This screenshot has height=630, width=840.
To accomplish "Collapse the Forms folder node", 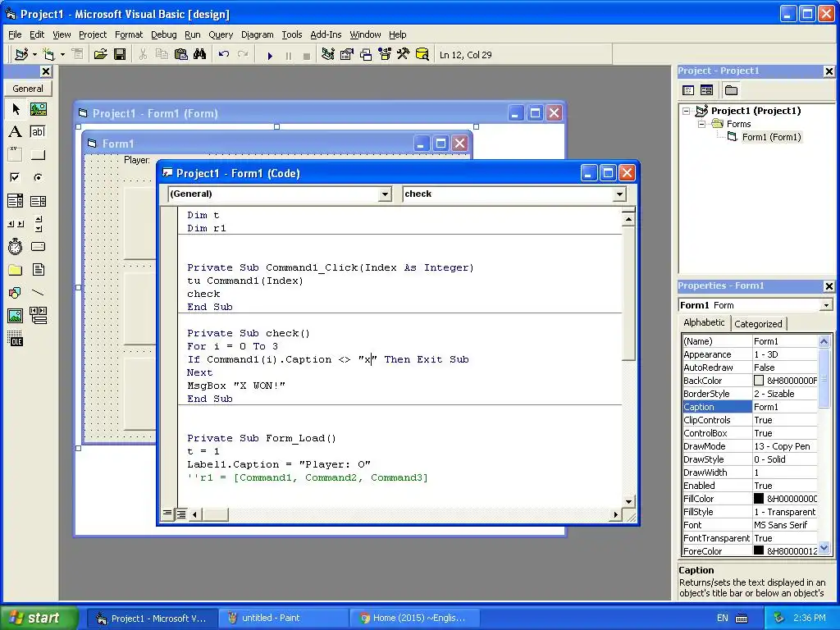I will tap(701, 124).
